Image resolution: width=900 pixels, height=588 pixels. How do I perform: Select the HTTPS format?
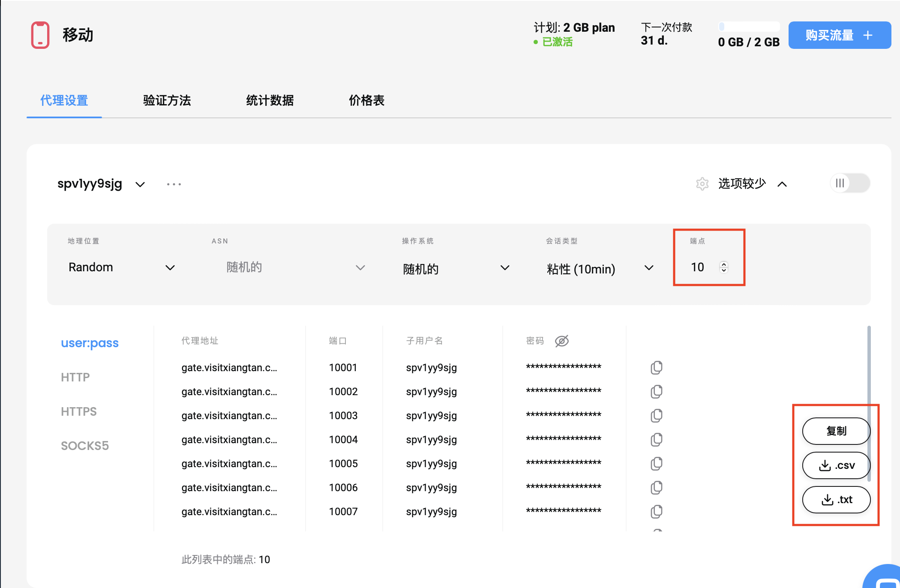(79, 411)
